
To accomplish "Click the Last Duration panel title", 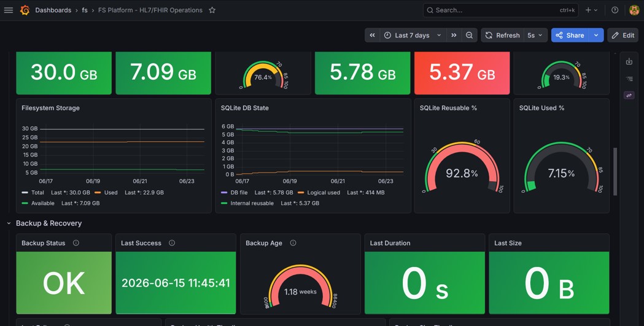I will tap(390, 243).
